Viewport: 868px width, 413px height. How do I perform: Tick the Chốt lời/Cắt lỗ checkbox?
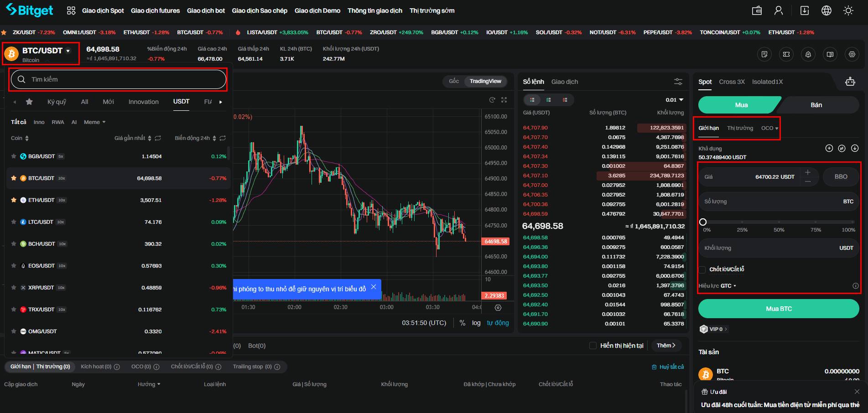click(702, 269)
